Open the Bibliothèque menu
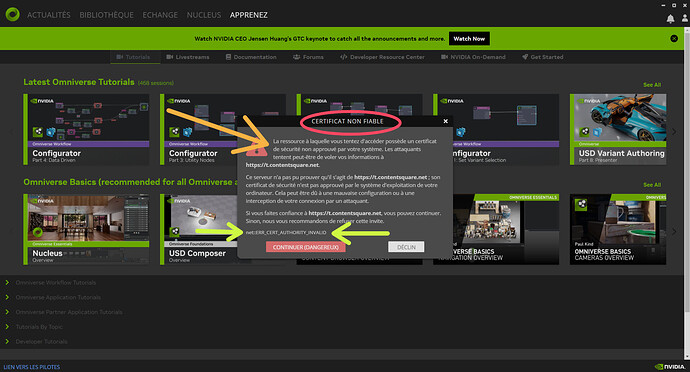This screenshot has width=690, height=372. [x=106, y=15]
